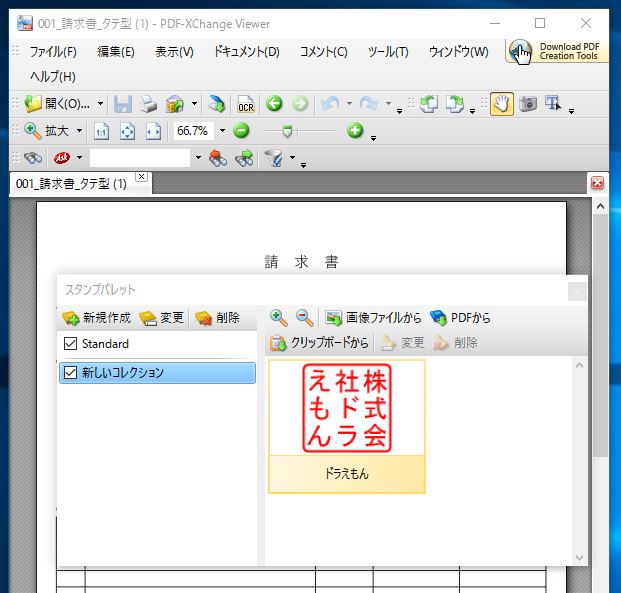The image size is (621, 593).
Task: Set actual size with the 1:1 icon
Action: click(x=101, y=132)
